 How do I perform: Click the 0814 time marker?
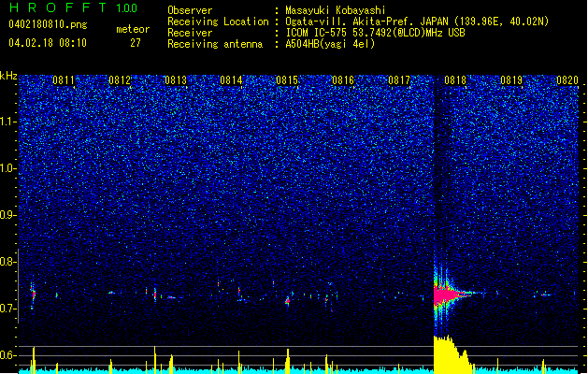[x=231, y=80]
